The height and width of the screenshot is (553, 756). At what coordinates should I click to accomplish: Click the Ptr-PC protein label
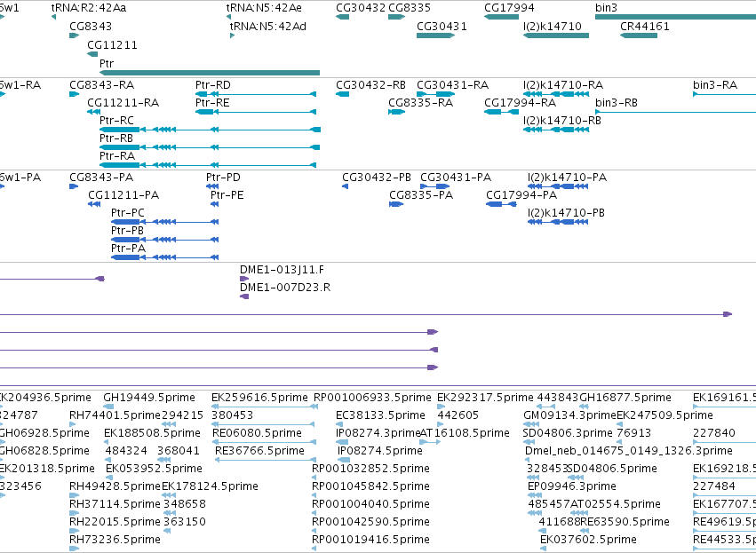coord(128,213)
